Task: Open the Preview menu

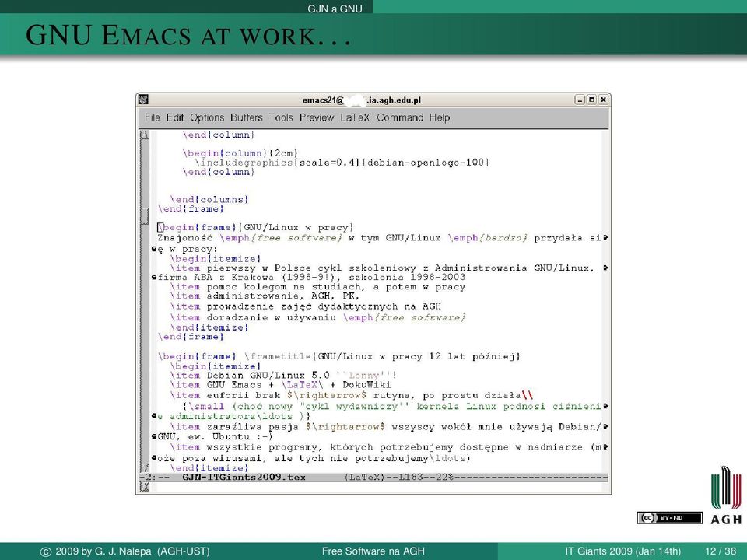Action: (317, 117)
